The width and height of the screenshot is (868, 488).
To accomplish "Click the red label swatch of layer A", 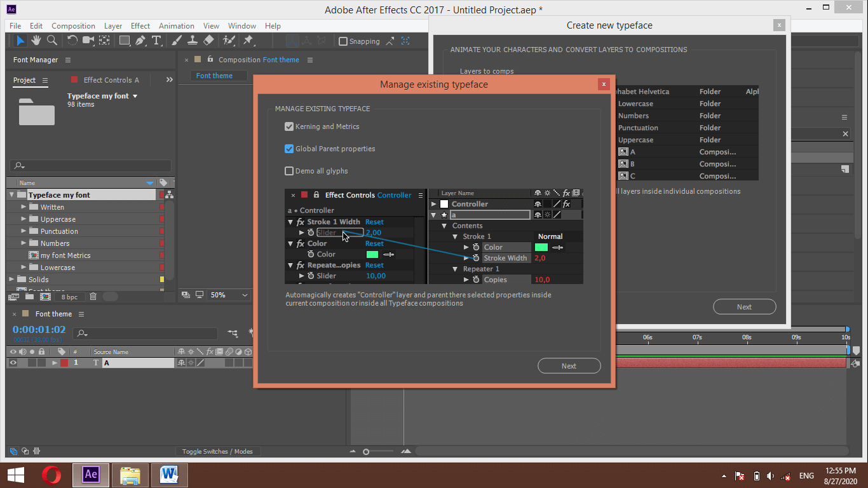I will [x=64, y=363].
